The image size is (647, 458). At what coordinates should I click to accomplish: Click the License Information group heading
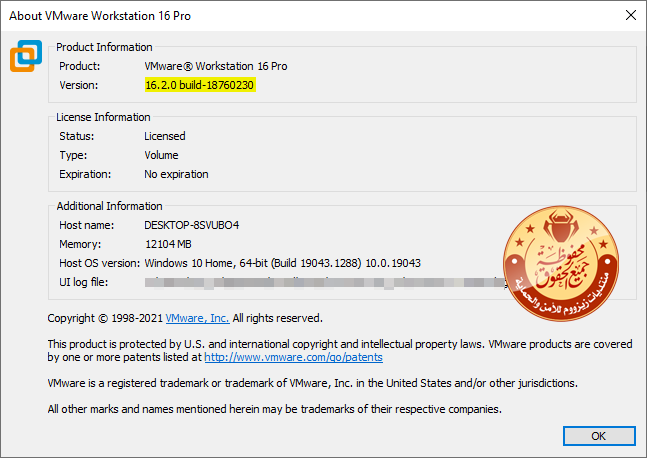(x=103, y=117)
